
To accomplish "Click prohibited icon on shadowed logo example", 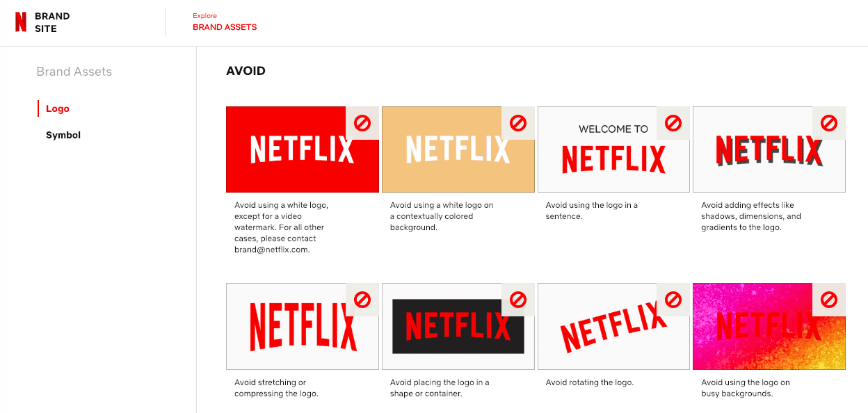I will pyautogui.click(x=829, y=123).
